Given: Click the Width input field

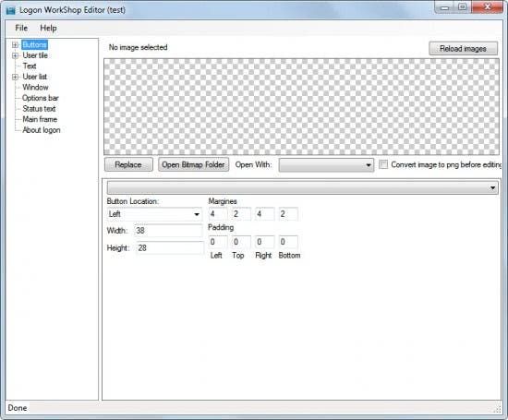Looking at the screenshot, I should click(168, 231).
